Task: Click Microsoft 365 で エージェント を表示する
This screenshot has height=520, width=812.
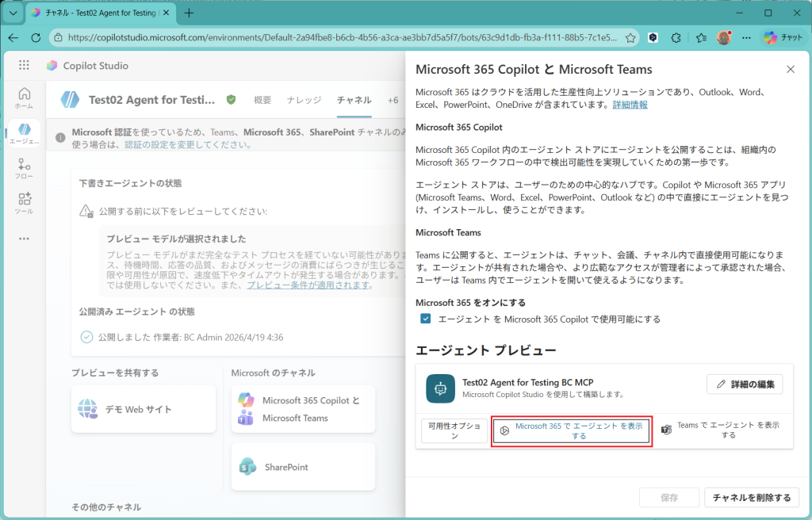Action: click(572, 430)
